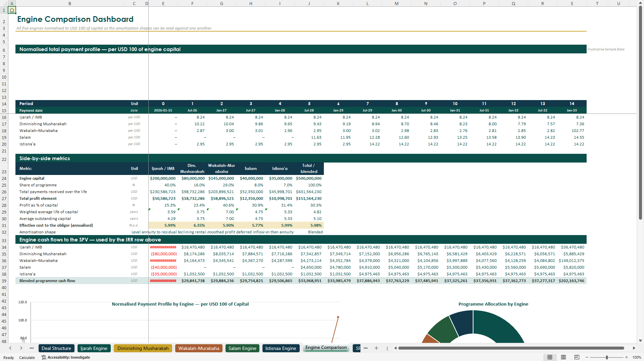
Task: Click Calculate in the status bar
Action: click(27, 358)
